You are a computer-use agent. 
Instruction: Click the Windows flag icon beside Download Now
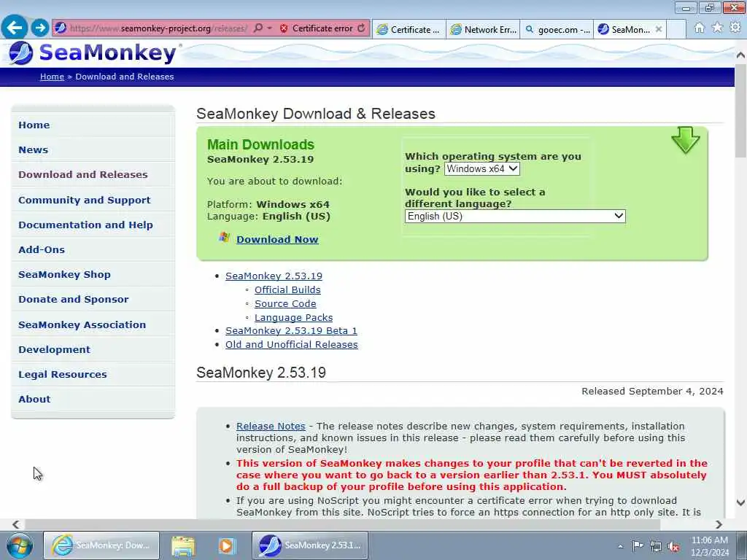point(225,237)
